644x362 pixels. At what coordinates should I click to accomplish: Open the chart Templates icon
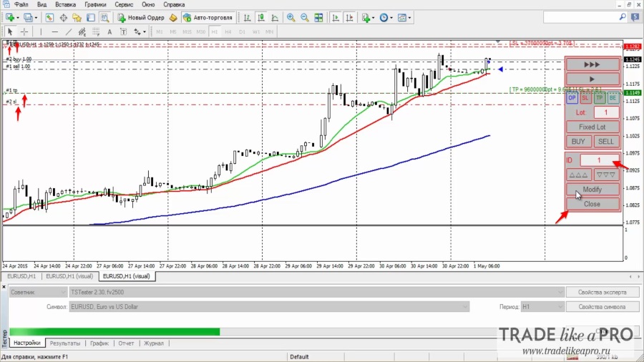pos(402,18)
